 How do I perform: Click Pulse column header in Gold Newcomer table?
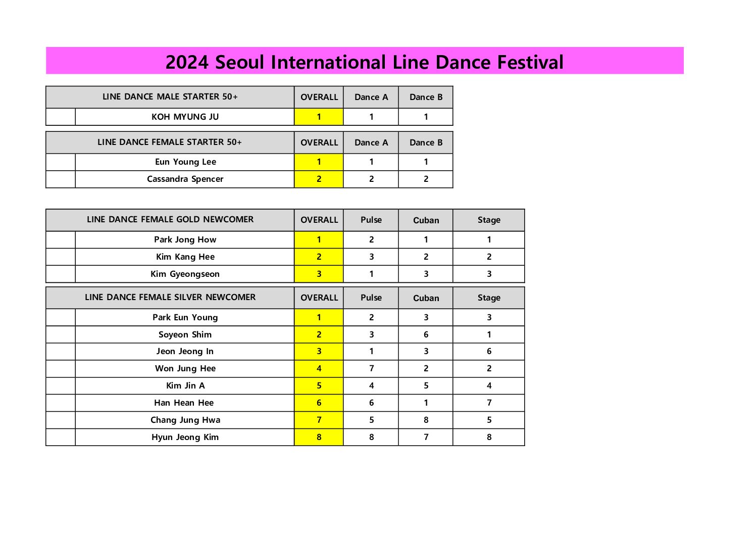pos(371,220)
